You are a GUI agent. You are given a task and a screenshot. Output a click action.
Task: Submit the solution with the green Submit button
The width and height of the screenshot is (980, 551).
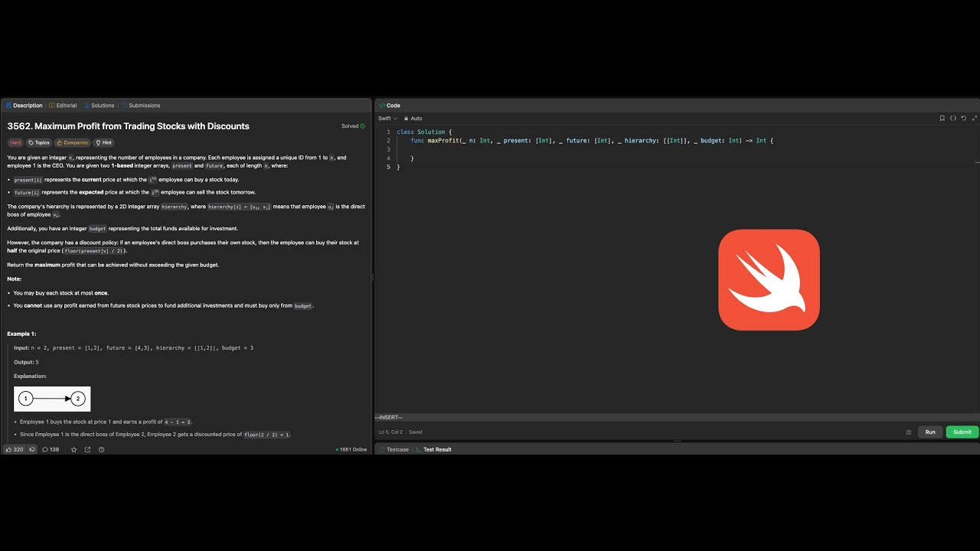click(962, 432)
